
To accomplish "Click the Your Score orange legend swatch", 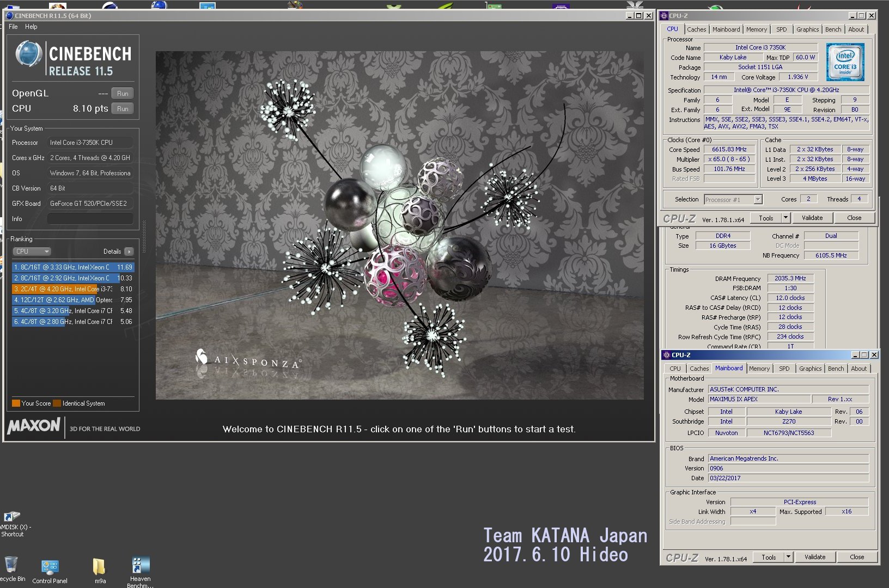I will point(16,403).
